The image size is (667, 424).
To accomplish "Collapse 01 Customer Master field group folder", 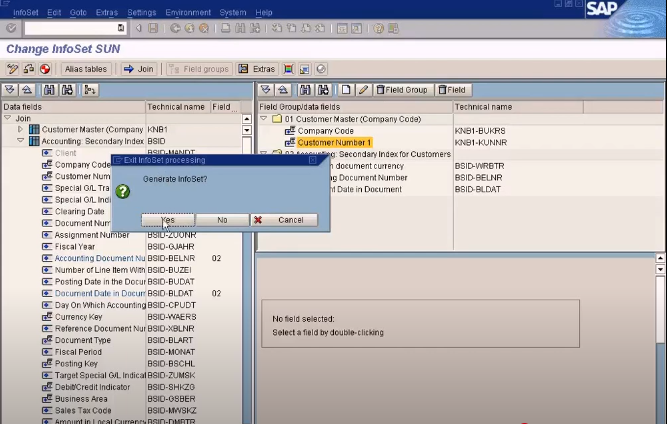I will [x=263, y=118].
